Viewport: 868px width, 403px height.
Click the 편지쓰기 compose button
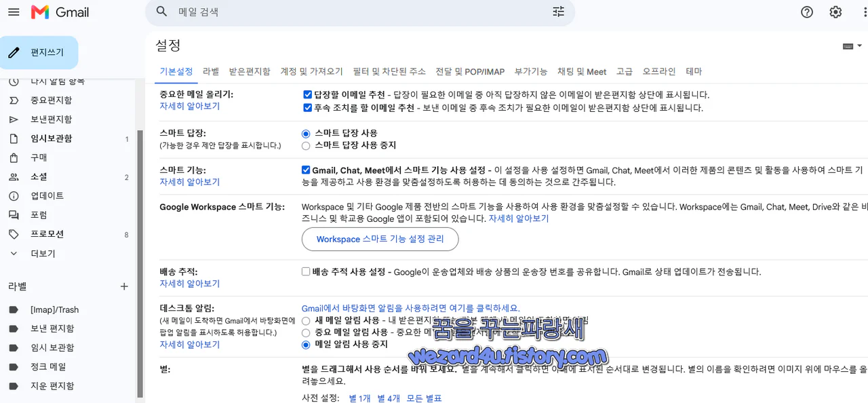coord(39,52)
